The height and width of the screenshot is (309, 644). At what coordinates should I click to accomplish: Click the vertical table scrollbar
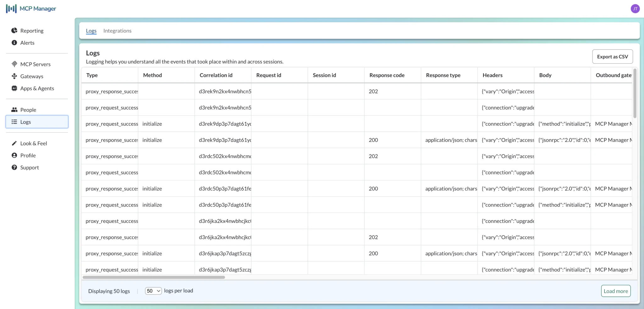click(635, 94)
